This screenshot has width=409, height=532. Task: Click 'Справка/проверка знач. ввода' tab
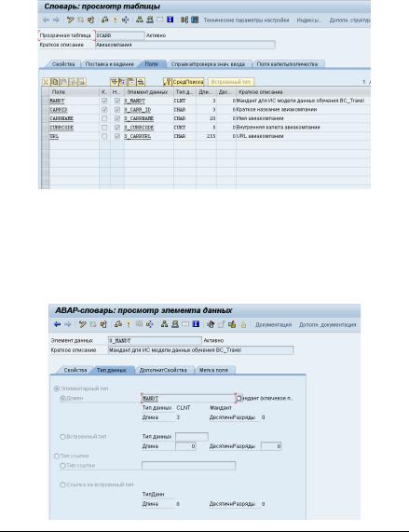click(208, 63)
